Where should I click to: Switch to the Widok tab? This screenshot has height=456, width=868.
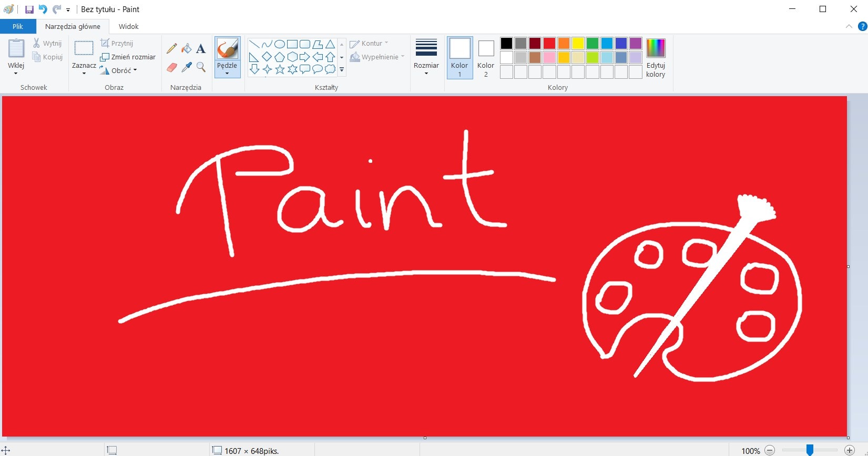pyautogui.click(x=129, y=26)
